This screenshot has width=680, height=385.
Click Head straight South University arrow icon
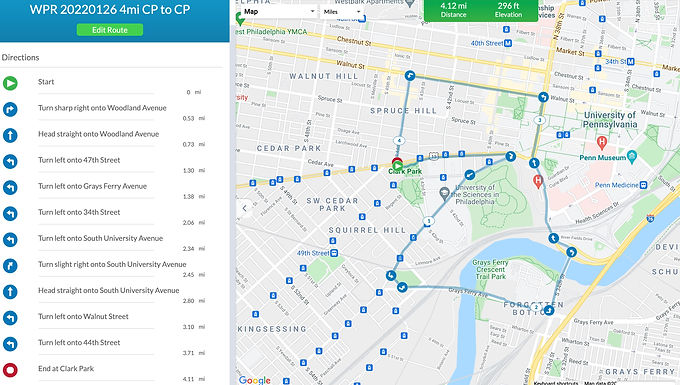pos(10,291)
